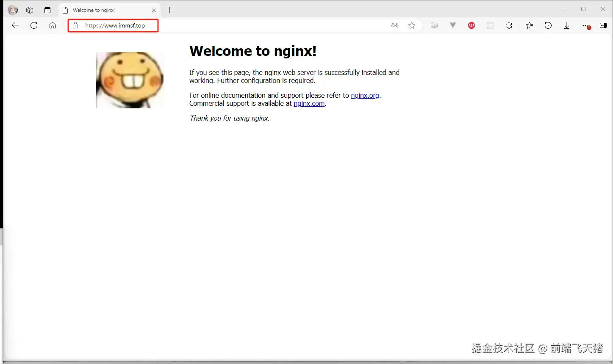Follow the nginx.com link
The height and width of the screenshot is (364, 613).
[309, 103]
